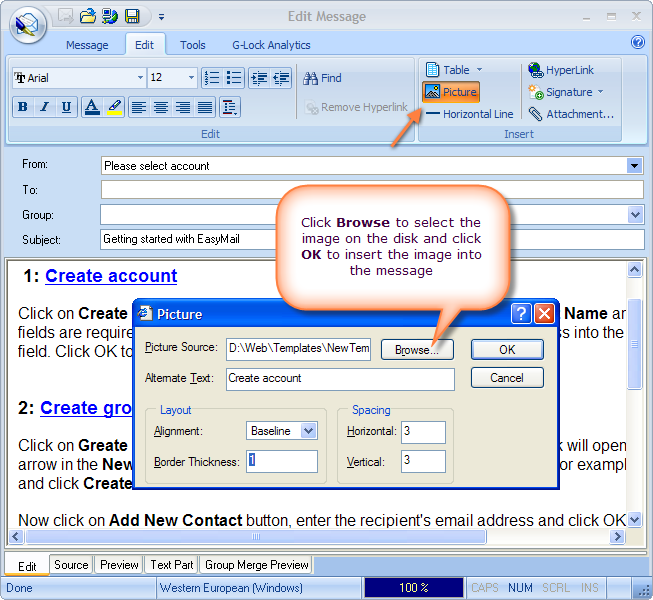Toggle italic formatting
653x600 pixels.
(x=45, y=107)
